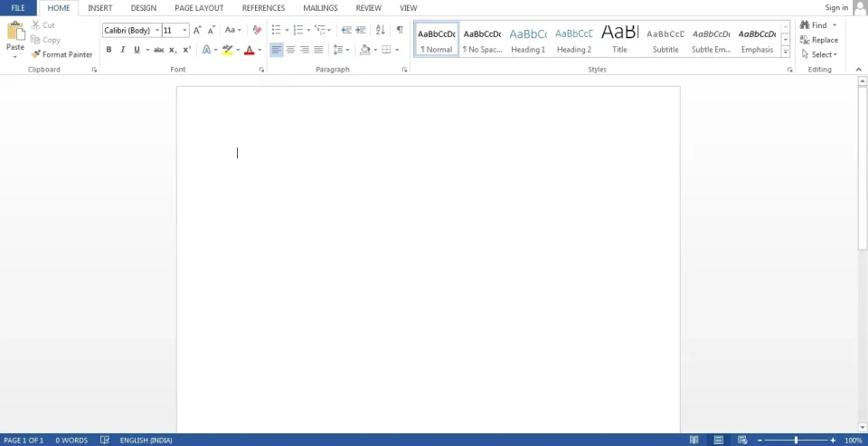868x446 pixels.
Task: Switch to the INSERT ribbon tab
Action: click(99, 8)
